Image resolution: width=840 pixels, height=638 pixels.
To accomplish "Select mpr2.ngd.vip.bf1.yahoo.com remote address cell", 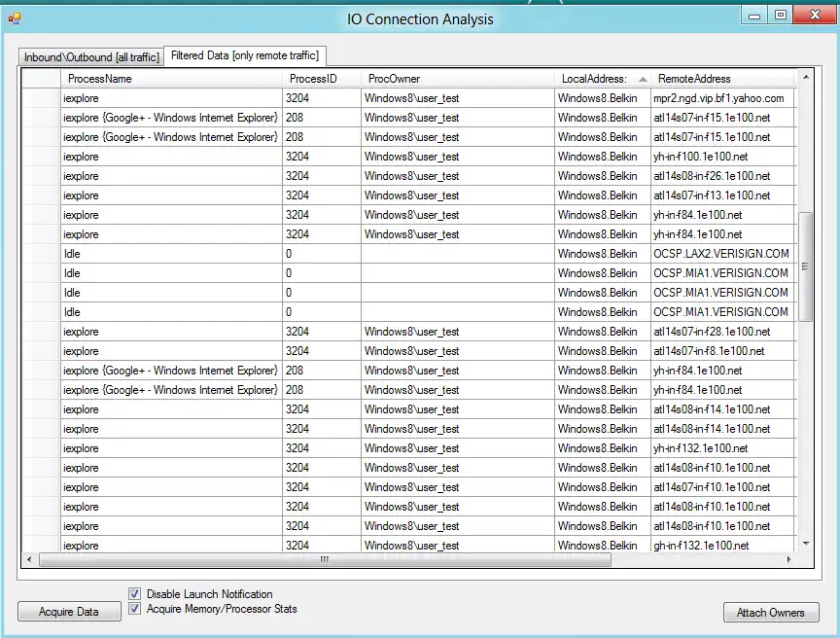I will (723, 98).
